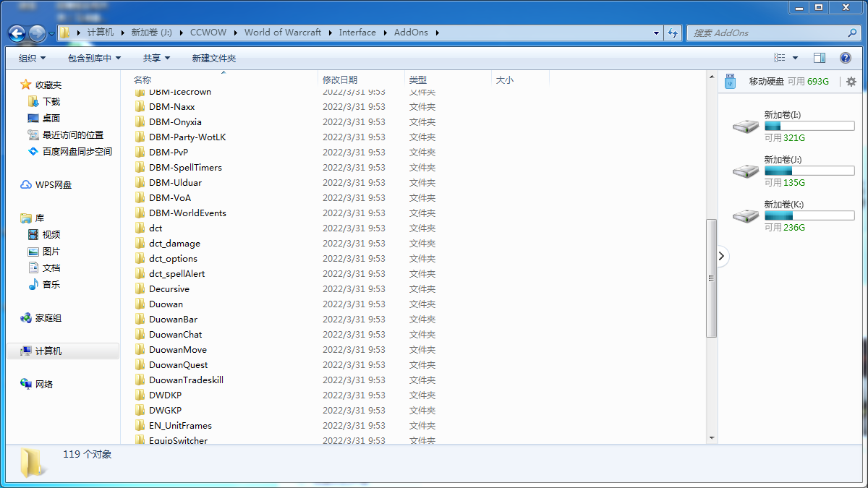868x488 pixels.
Task: Click Interface in the address breadcrumb
Action: 357,33
